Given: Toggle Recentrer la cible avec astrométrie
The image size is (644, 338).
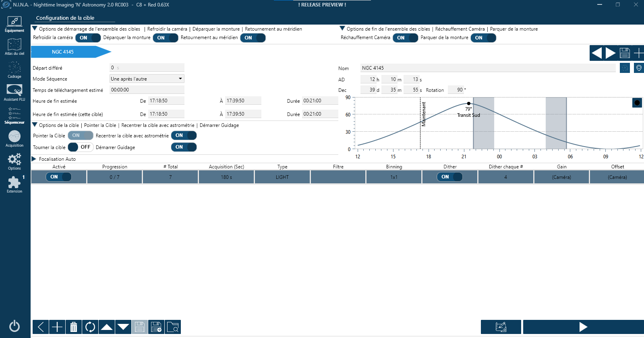Looking at the screenshot, I should pyautogui.click(x=184, y=135).
